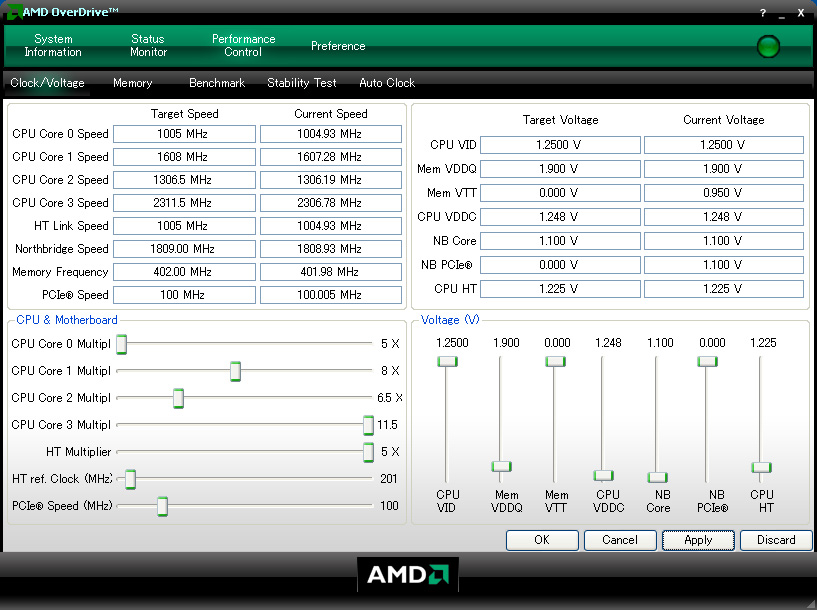Click NB PCIe current voltage 1.100 V
This screenshot has height=610, width=817.
coord(724,265)
